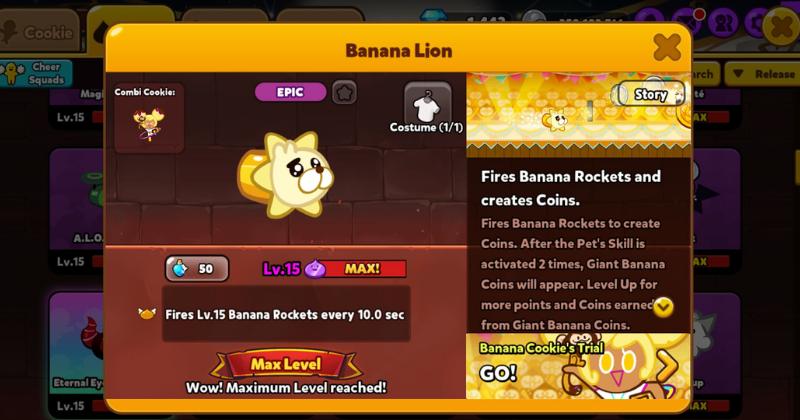Open the Cheer Squads section

point(36,73)
